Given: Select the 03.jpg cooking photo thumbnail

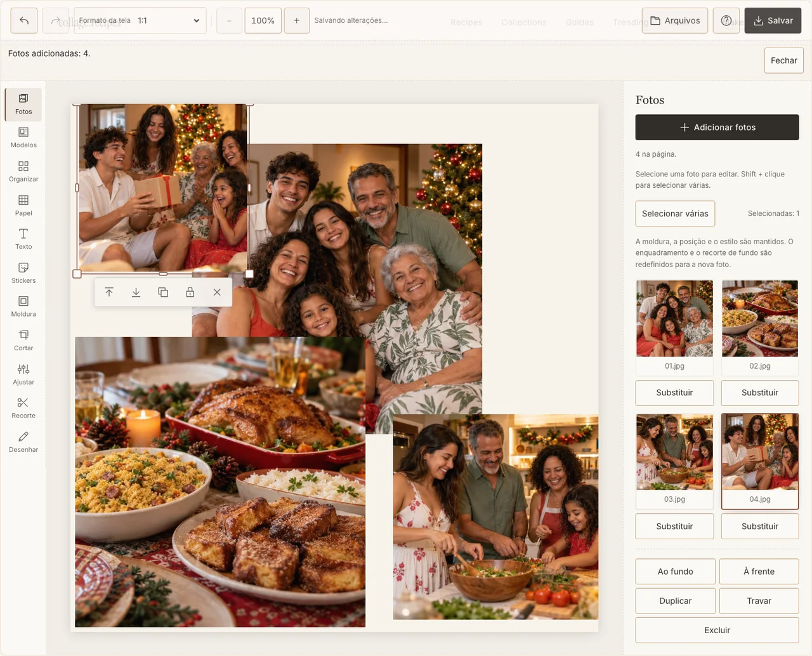Looking at the screenshot, I should (674, 461).
